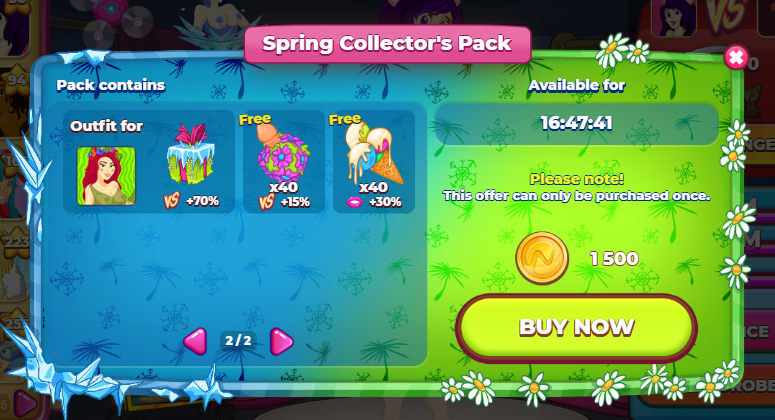This screenshot has width=775, height=420.
Task: Click the pink lips icon beside +30%
Action: pos(354,202)
